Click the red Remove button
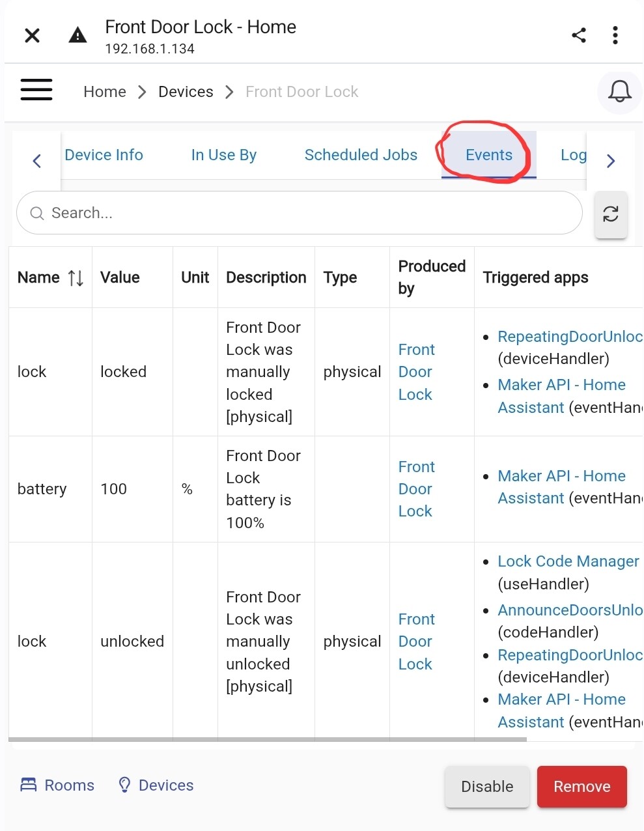This screenshot has height=831, width=644. tap(581, 787)
